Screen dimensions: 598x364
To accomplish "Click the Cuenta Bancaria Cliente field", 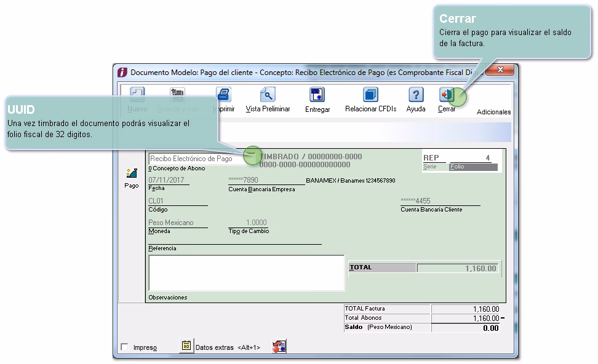I will [440, 201].
